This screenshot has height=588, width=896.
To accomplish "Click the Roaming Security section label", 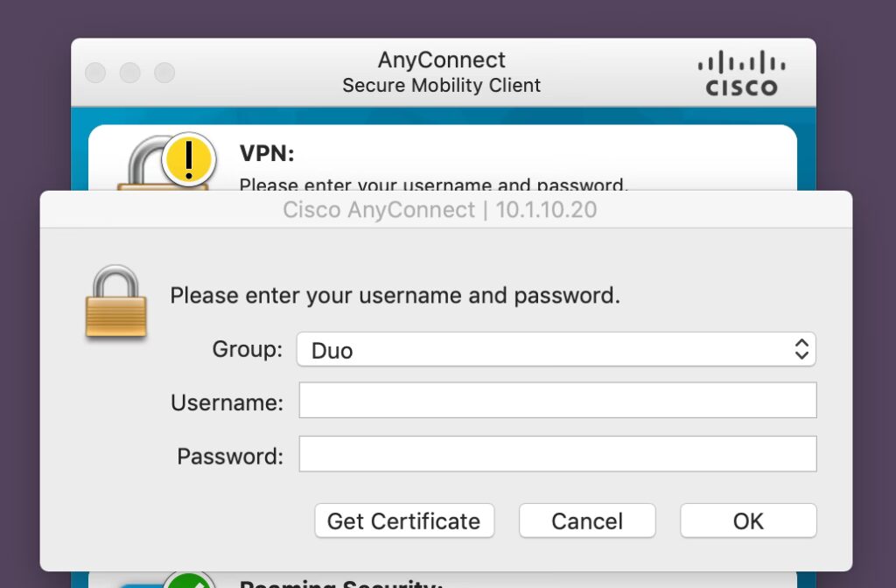I will click(x=341, y=583).
